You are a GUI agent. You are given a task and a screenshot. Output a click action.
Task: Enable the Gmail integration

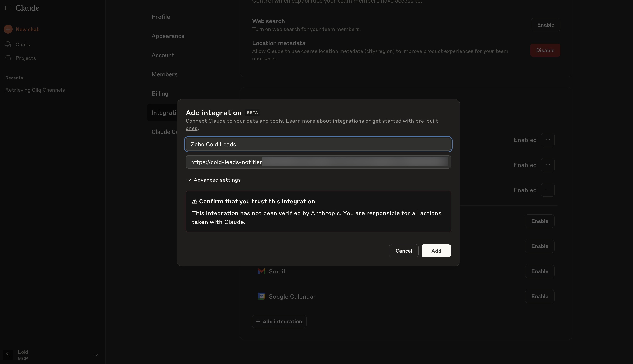pos(539,271)
